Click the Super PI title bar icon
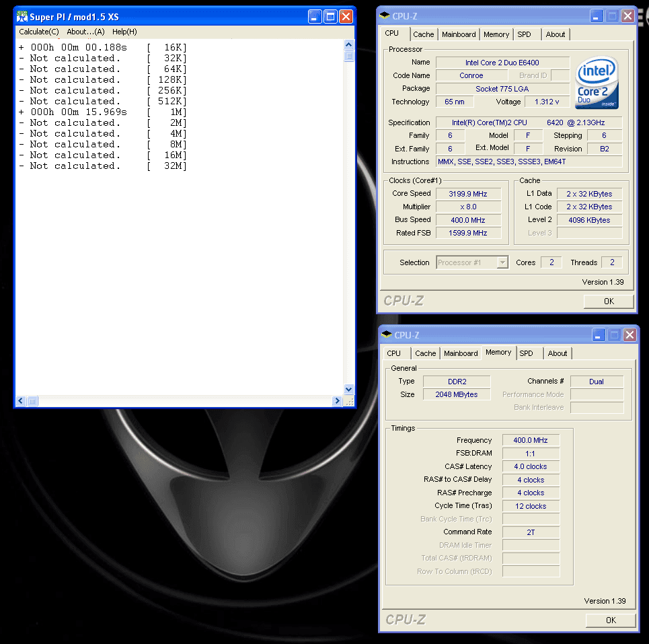649x644 pixels. [x=22, y=17]
